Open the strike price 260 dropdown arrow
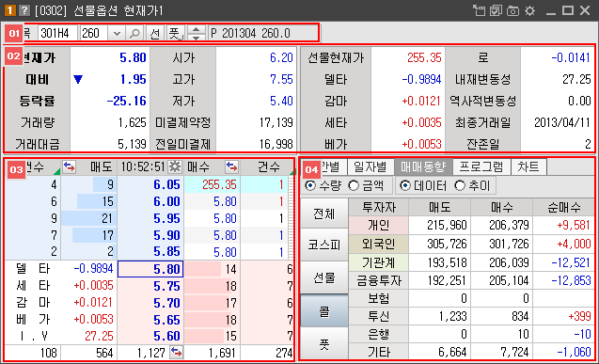This screenshot has height=364, width=599. click(117, 34)
